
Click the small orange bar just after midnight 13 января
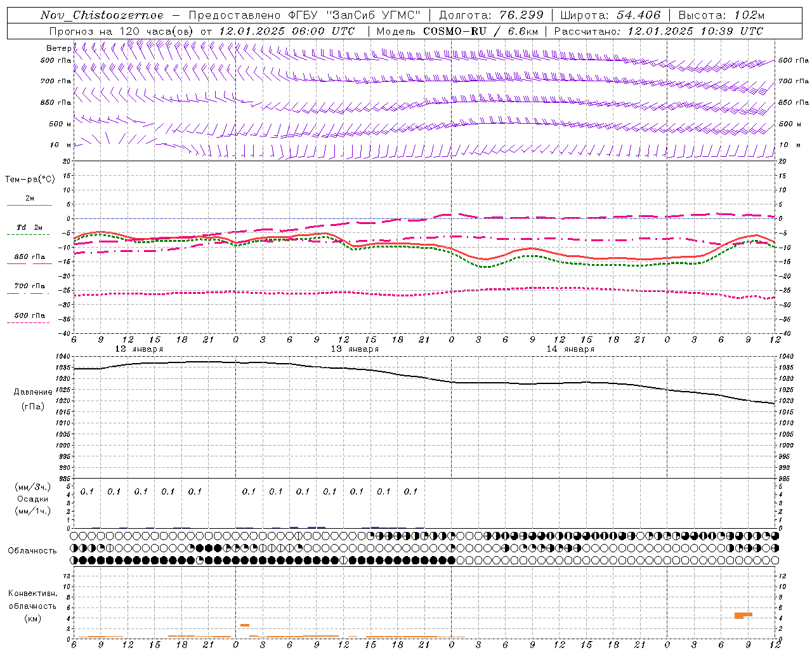pos(245,625)
